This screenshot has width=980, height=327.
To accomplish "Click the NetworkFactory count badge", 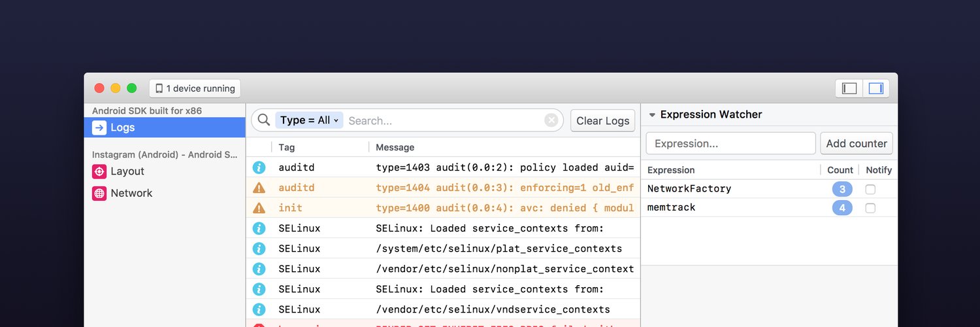I will point(842,189).
